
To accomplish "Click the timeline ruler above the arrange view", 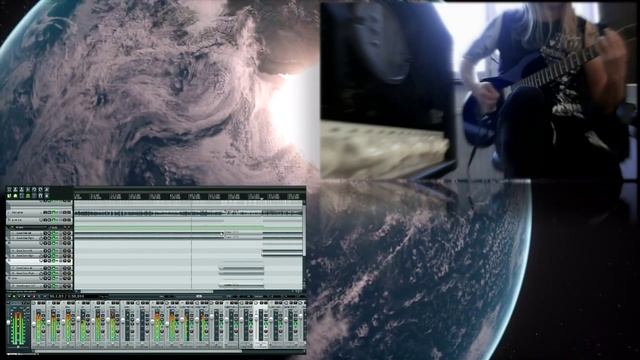I will pyautogui.click(x=189, y=196).
